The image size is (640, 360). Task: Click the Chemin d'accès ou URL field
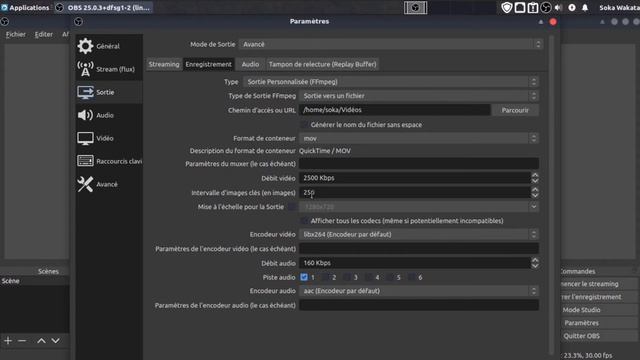pos(395,110)
